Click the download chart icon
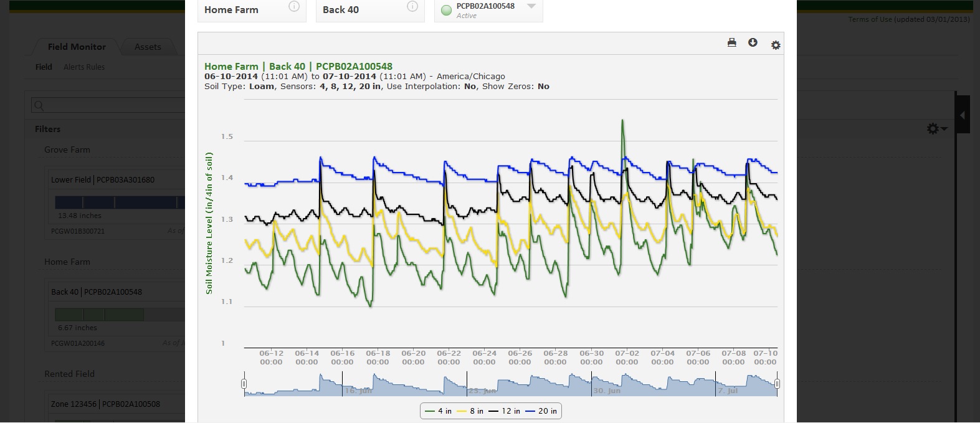The width and height of the screenshot is (980, 423). 753,43
